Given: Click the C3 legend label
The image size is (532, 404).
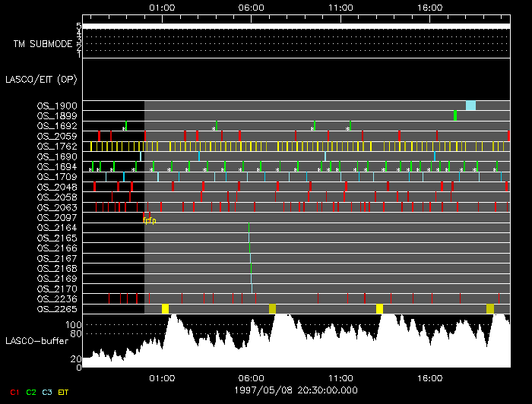Looking at the screenshot, I should click(48, 392).
